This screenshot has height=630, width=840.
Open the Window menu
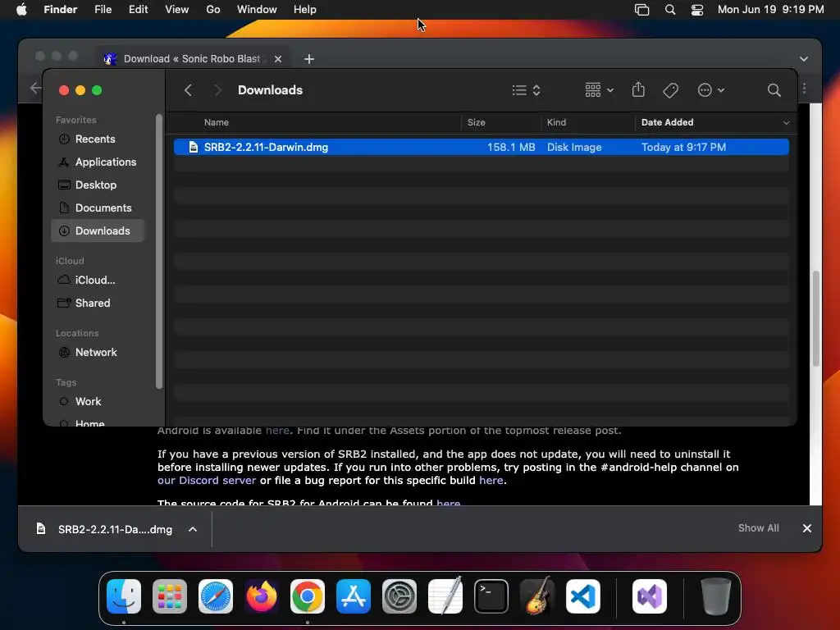click(257, 10)
